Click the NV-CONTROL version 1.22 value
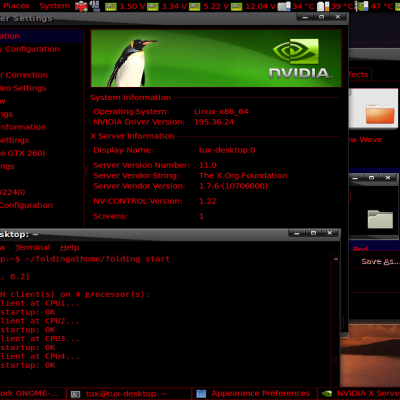 pos(208,201)
